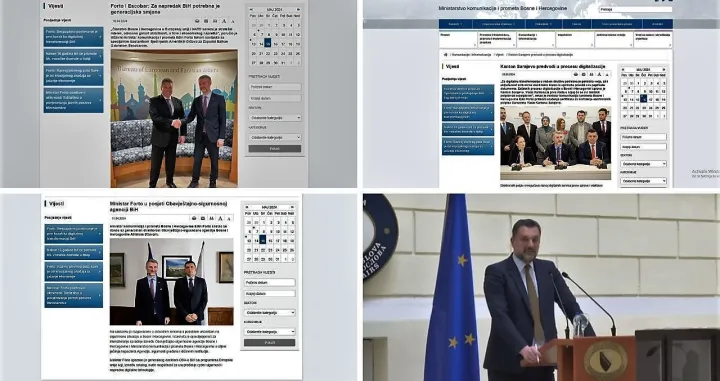Click the third toolbar icon in Ministar Forto article
The width and height of the screenshot is (720, 381).
coord(211,219)
